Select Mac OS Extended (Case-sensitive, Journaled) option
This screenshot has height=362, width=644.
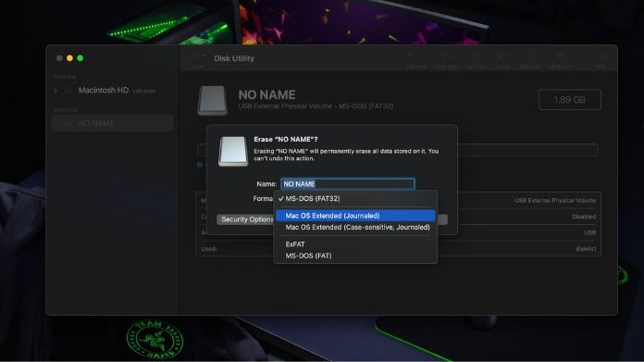click(355, 227)
